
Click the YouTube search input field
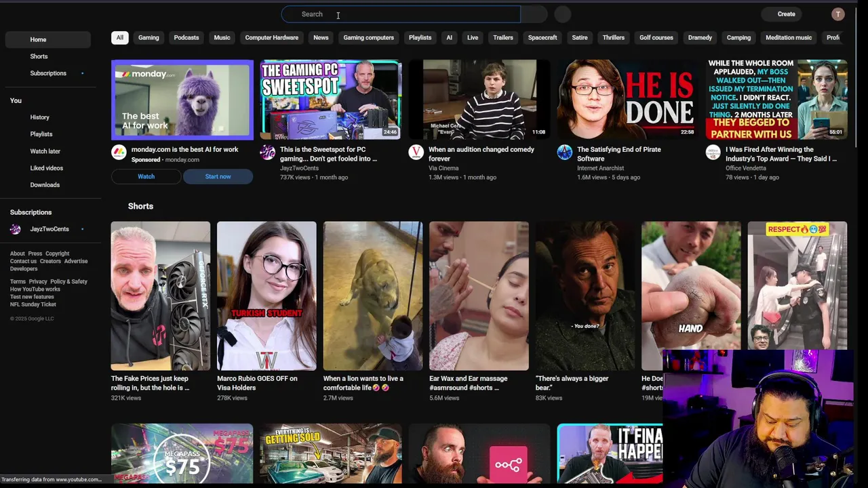click(401, 14)
